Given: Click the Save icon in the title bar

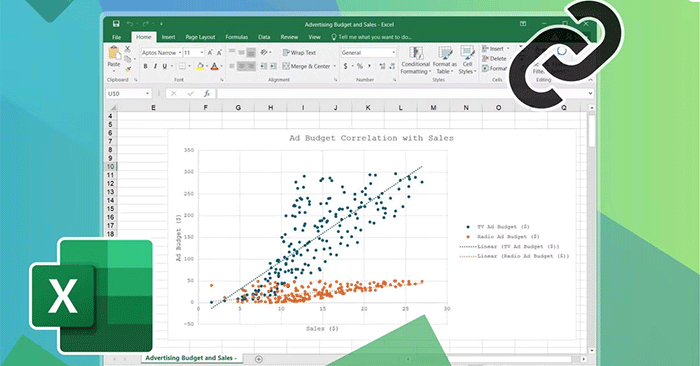Looking at the screenshot, I should (x=116, y=24).
